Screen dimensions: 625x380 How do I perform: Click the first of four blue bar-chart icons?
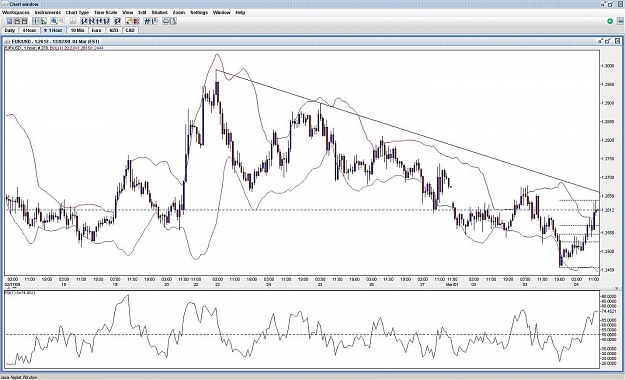(84, 21)
